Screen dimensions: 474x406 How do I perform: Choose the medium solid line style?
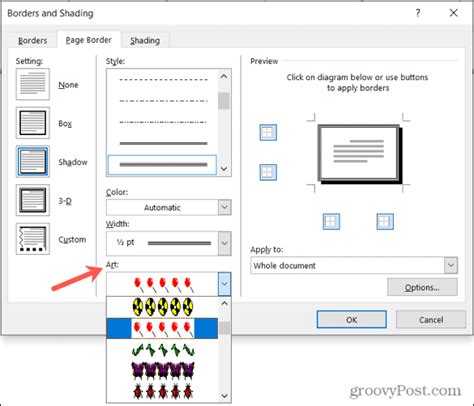[x=163, y=143]
